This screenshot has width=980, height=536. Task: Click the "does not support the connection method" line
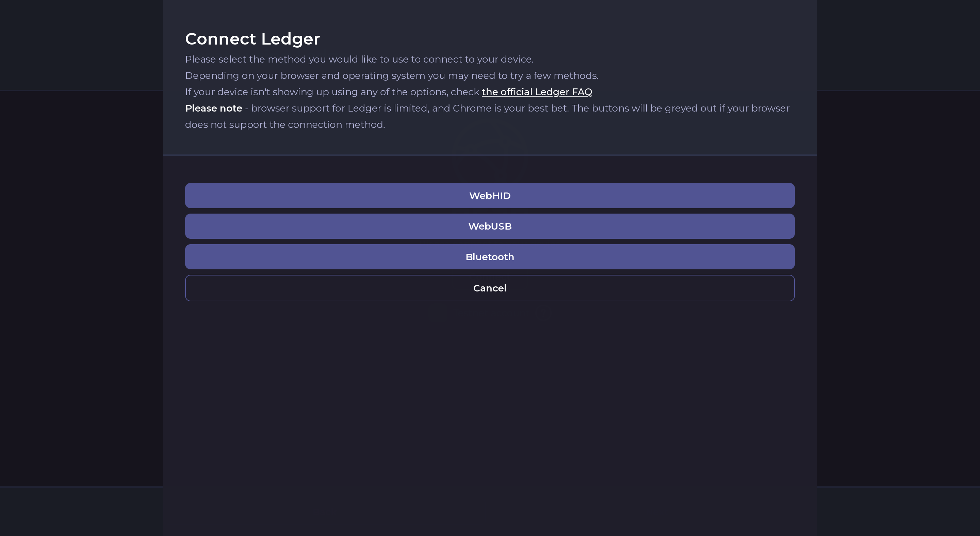(x=284, y=125)
